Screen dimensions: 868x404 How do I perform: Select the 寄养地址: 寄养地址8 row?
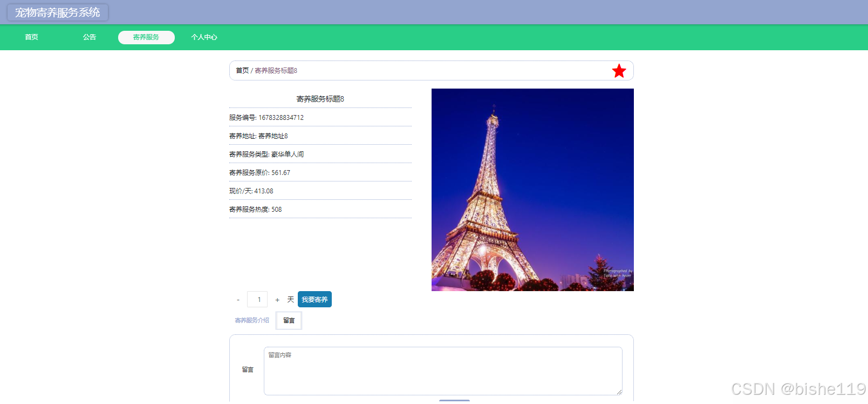pyautogui.click(x=320, y=136)
